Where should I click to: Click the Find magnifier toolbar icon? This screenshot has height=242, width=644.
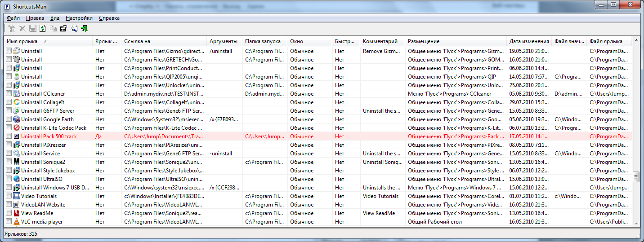pos(74,28)
